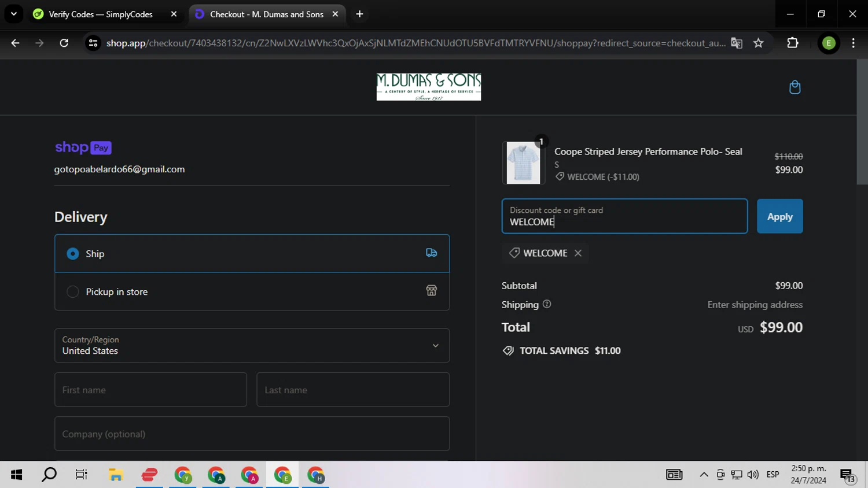Switch to the Verify Codes — SimplyCodes tab

[101, 14]
